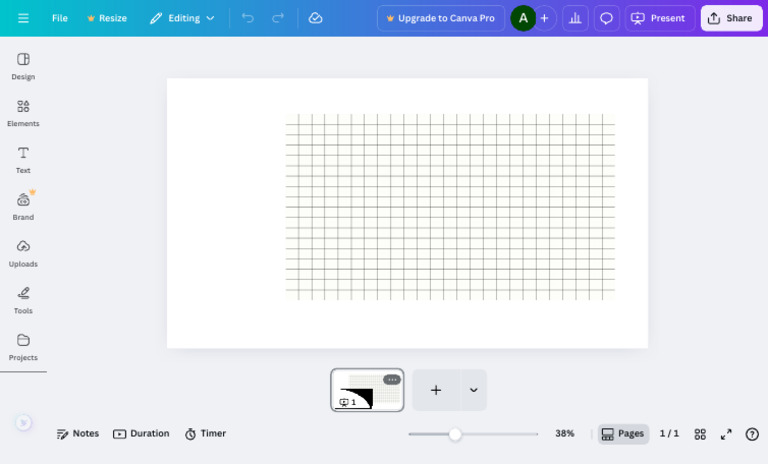
Task: Open the Text panel
Action: pos(23,160)
